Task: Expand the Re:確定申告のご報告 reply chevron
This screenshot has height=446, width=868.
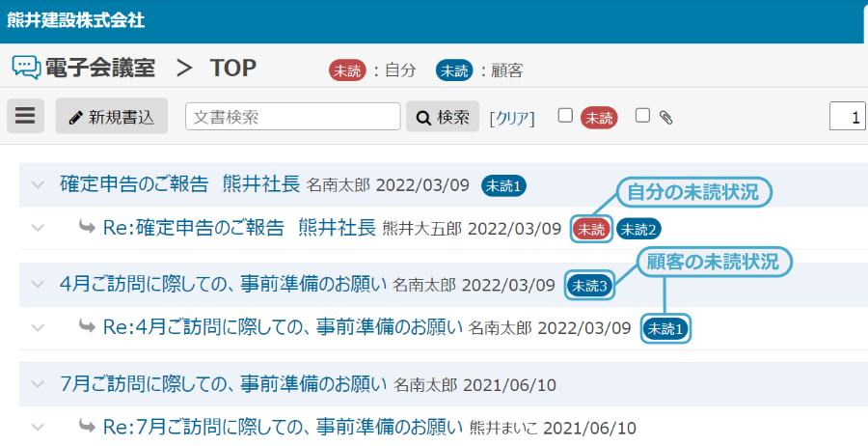Action: [x=38, y=229]
